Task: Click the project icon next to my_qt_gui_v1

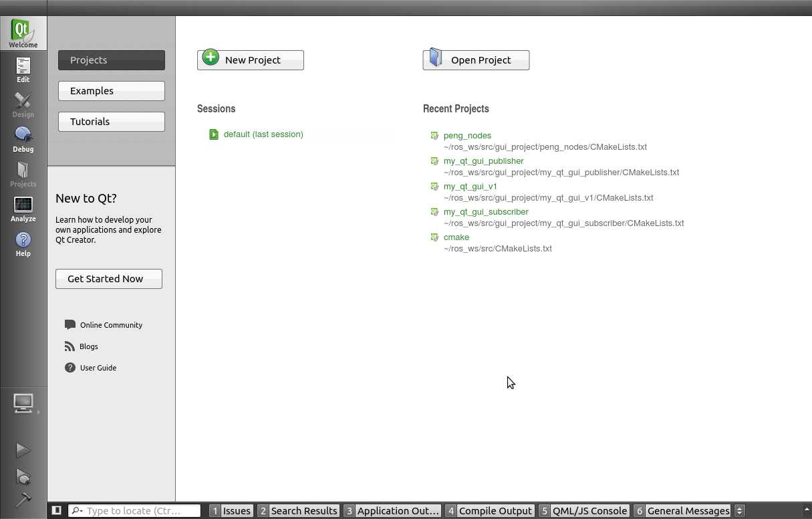Action: [x=434, y=187]
